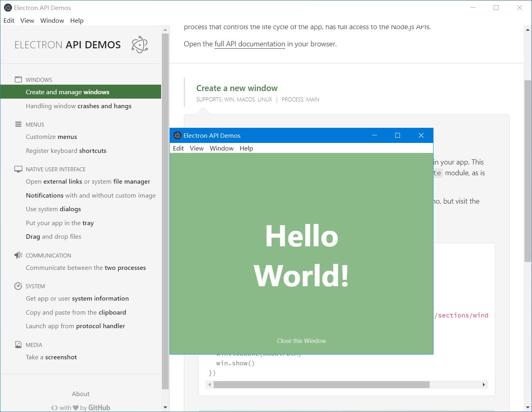Click the About button in sidebar

81,394
